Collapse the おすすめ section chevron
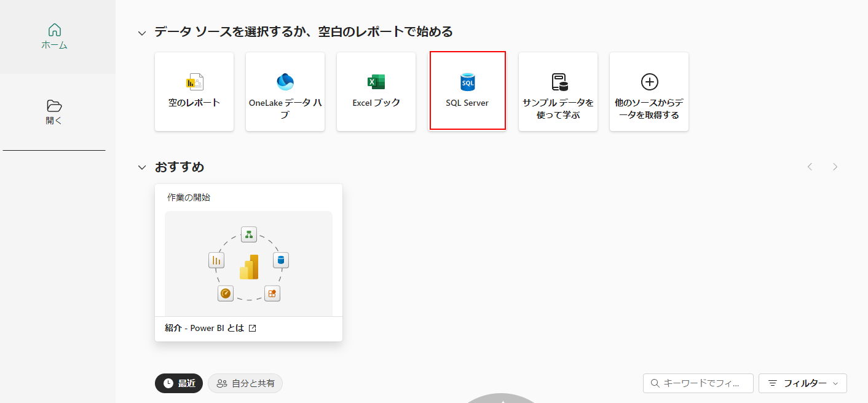Viewport: 868px width, 403px height. 142,166
